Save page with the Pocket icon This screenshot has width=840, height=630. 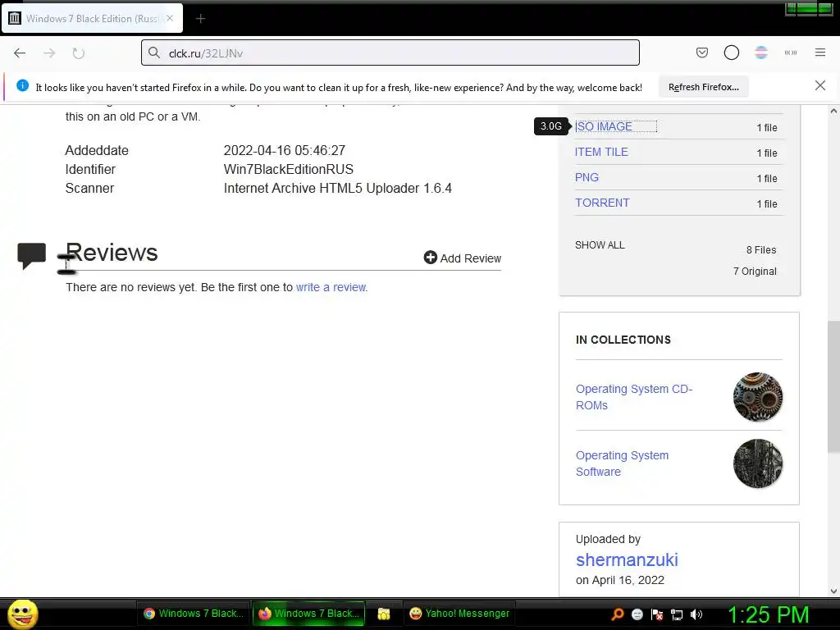(x=702, y=52)
